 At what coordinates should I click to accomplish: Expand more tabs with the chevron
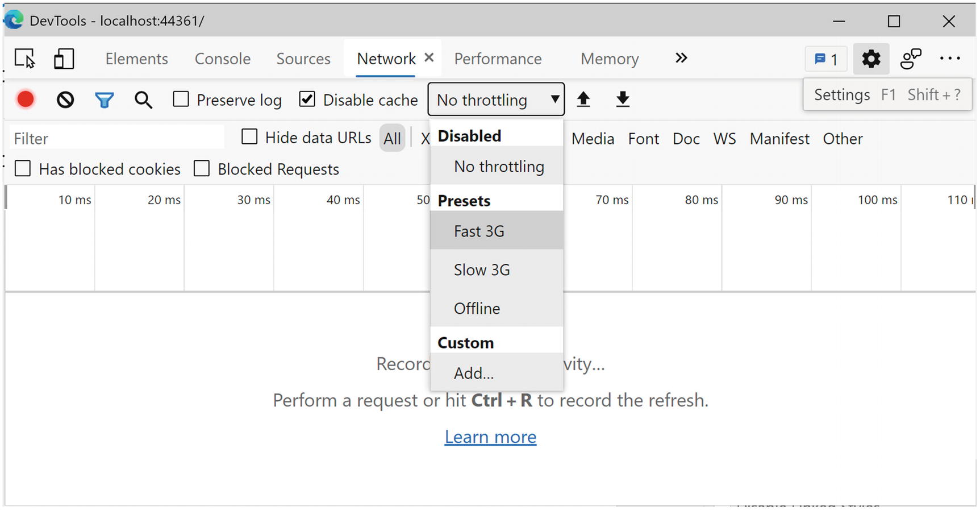[681, 58]
